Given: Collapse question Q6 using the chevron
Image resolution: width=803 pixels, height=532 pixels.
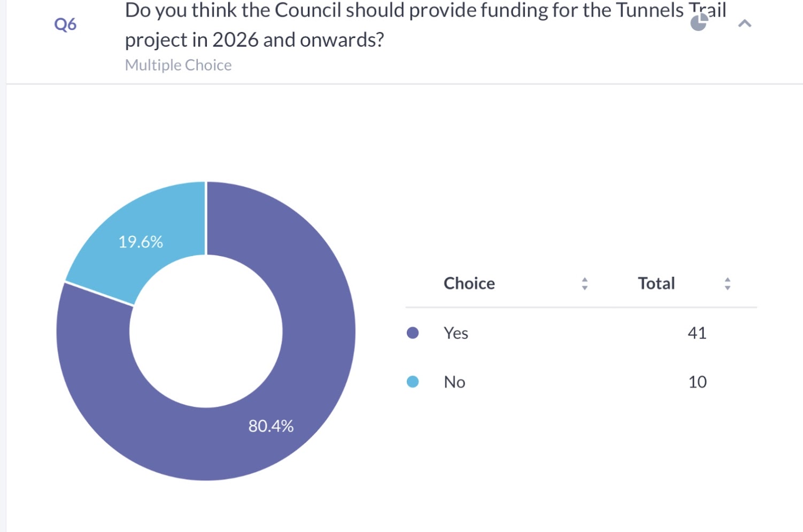Looking at the screenshot, I should (x=745, y=24).
